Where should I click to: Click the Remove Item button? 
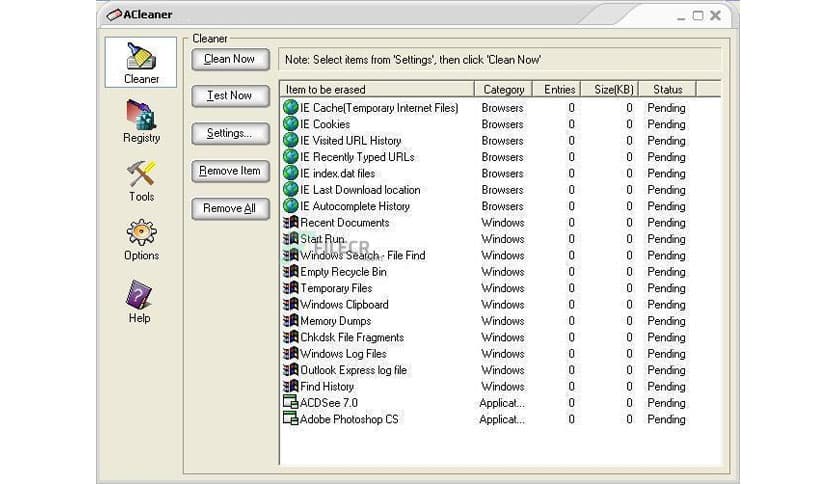(230, 171)
